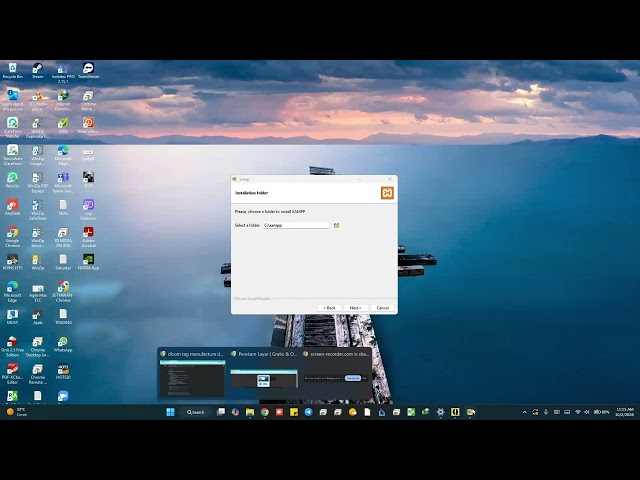Switch to dicom tag manufacture Chrome preview
The image size is (640, 480).
(x=192, y=374)
